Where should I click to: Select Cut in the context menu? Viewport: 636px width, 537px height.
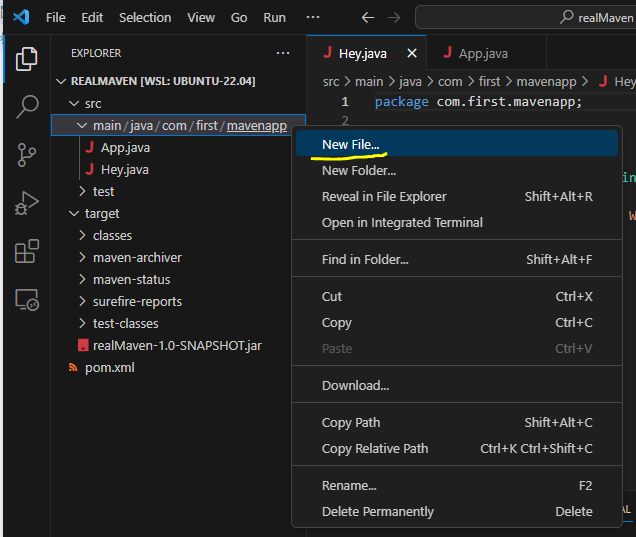coord(457,296)
